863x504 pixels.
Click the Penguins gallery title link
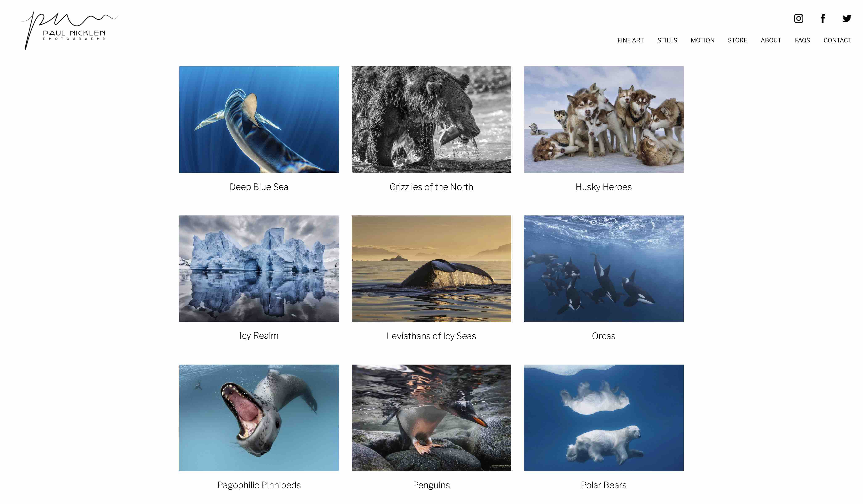431,485
